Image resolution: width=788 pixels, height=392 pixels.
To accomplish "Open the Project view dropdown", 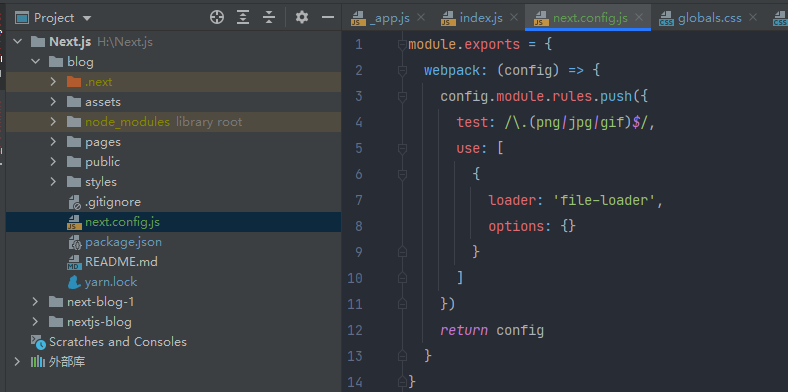I will [87, 18].
